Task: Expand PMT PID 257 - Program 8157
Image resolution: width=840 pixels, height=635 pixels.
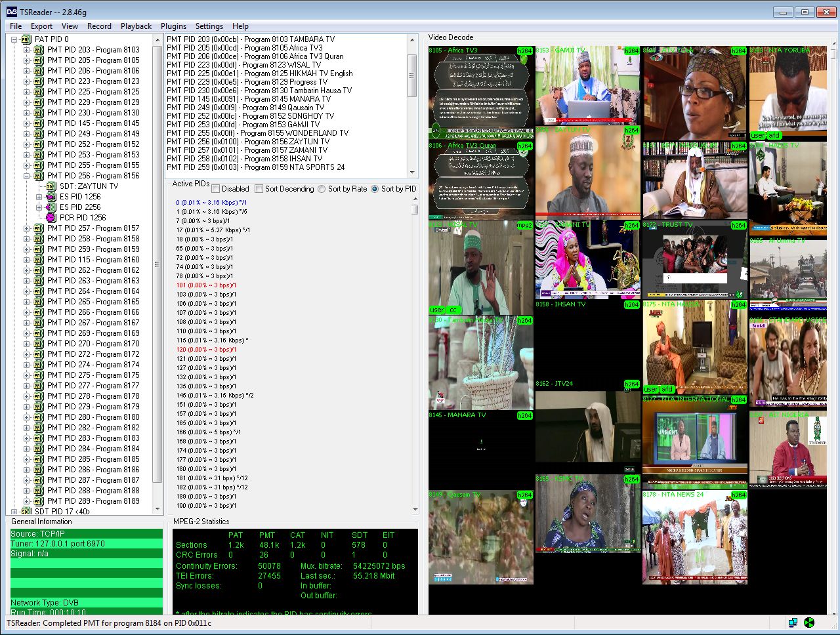Action: [26, 228]
